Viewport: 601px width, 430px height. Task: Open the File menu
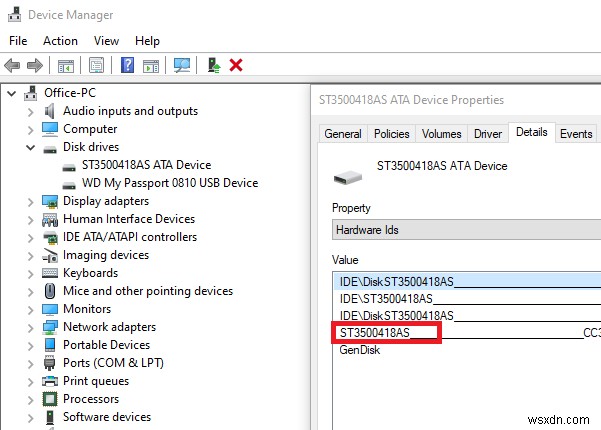(18, 41)
